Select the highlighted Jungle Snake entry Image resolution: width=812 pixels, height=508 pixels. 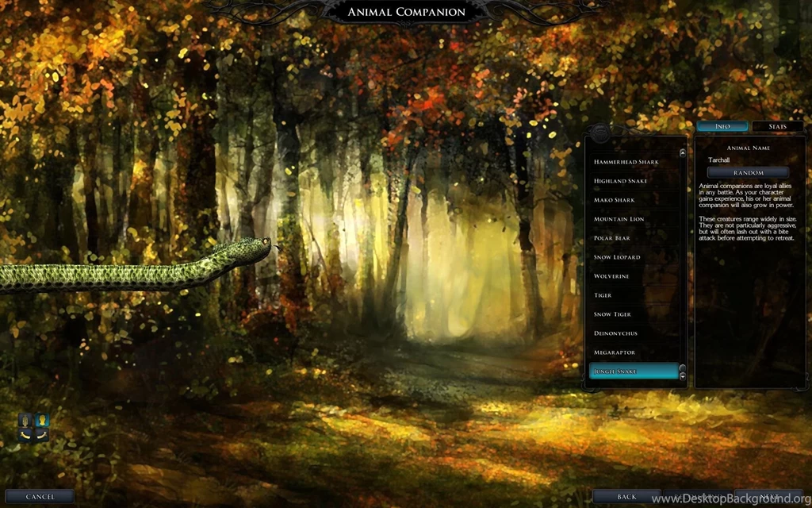[x=633, y=371]
